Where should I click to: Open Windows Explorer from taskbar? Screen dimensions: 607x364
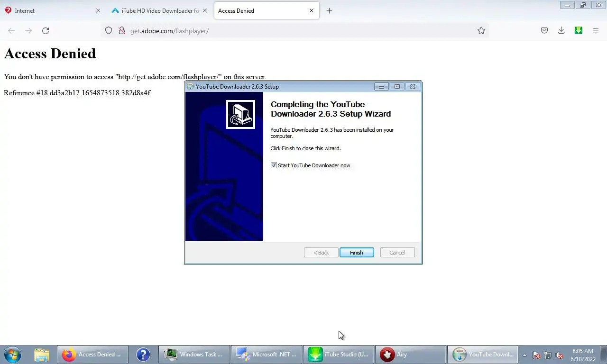point(42,355)
